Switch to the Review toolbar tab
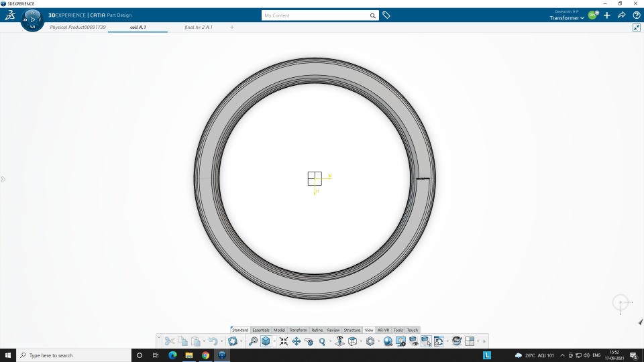This screenshot has width=644, height=362. click(333, 330)
